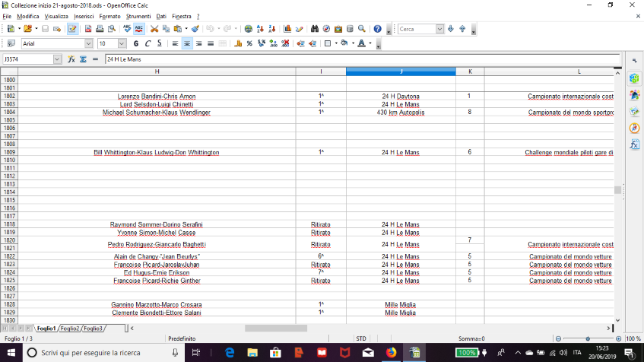Open the Modifica menu
This screenshot has width=644, height=362.
click(x=28, y=17)
